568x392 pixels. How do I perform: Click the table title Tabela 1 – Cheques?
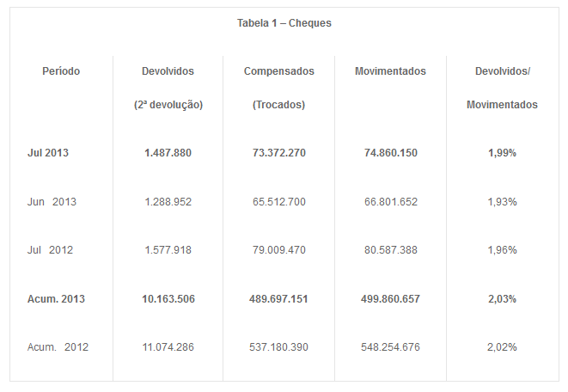[x=284, y=23]
